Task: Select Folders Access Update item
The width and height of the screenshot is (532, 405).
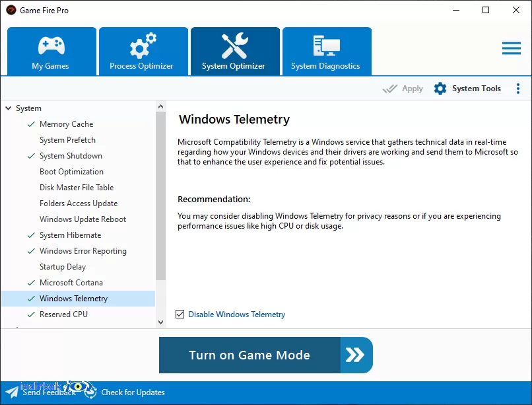Action: pos(79,203)
